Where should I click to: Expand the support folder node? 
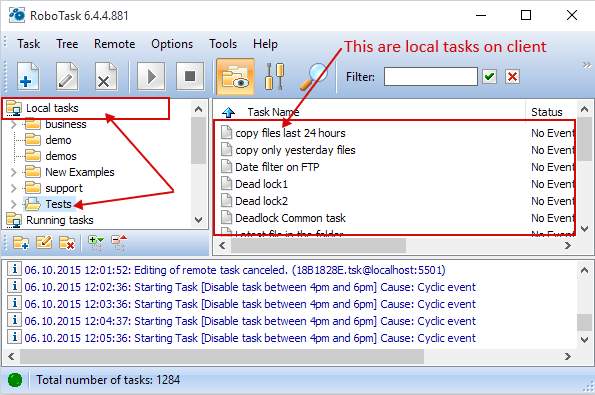tap(14, 188)
